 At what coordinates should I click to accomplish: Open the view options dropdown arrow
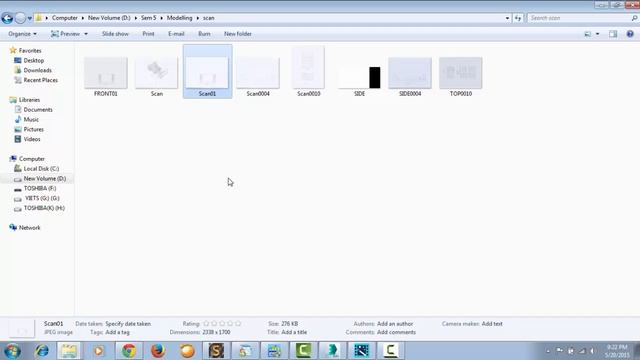598,34
